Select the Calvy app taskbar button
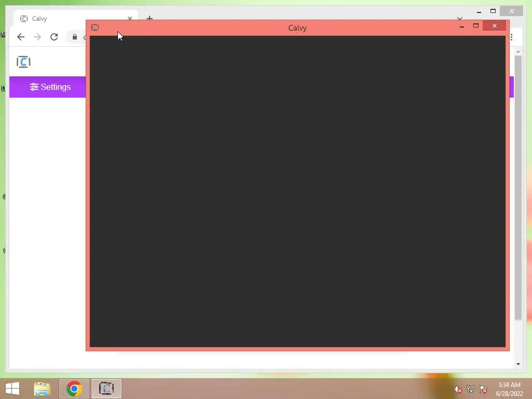This screenshot has width=532, height=399. pyautogui.click(x=106, y=389)
